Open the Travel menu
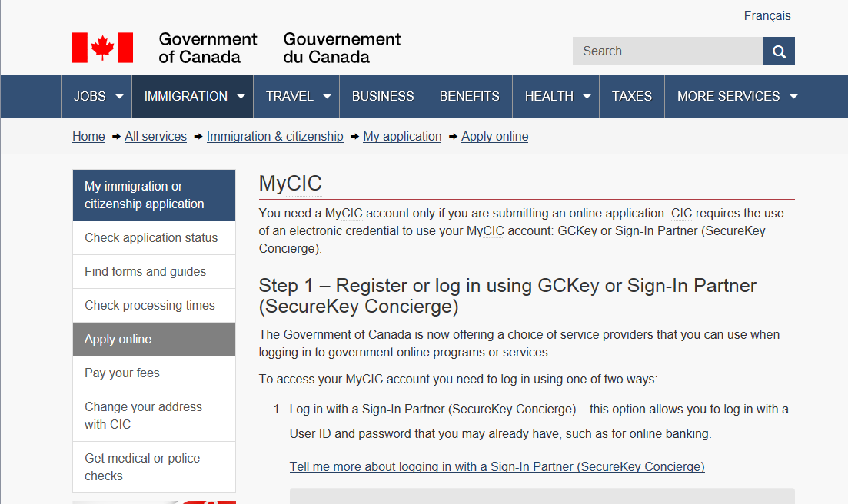Screen dimensions: 848x504 pyautogui.click(x=296, y=96)
